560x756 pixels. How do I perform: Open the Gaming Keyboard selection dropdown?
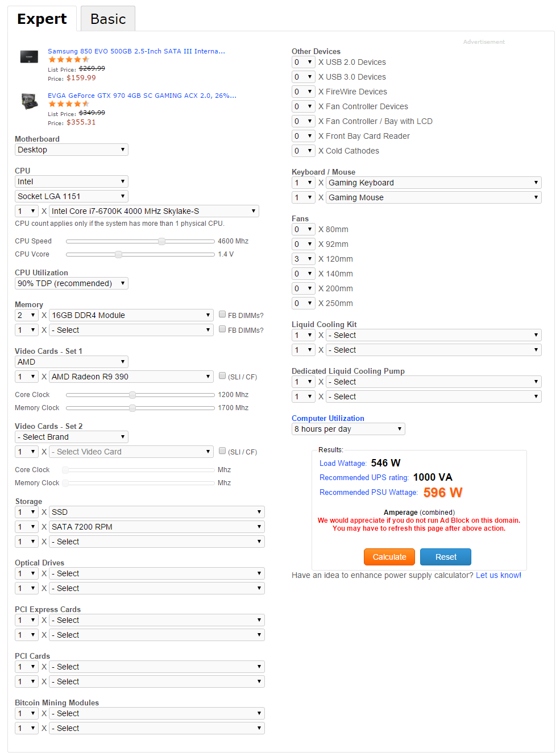(433, 183)
